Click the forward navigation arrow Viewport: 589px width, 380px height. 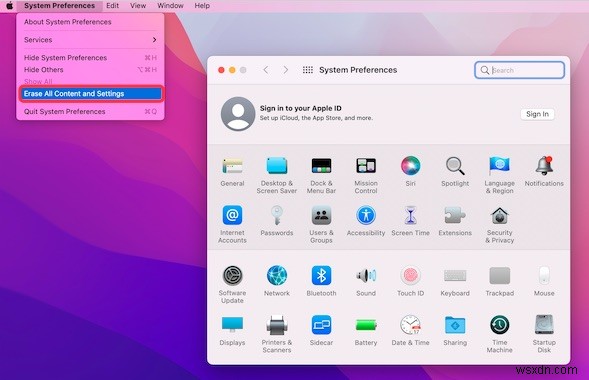pyautogui.click(x=286, y=70)
